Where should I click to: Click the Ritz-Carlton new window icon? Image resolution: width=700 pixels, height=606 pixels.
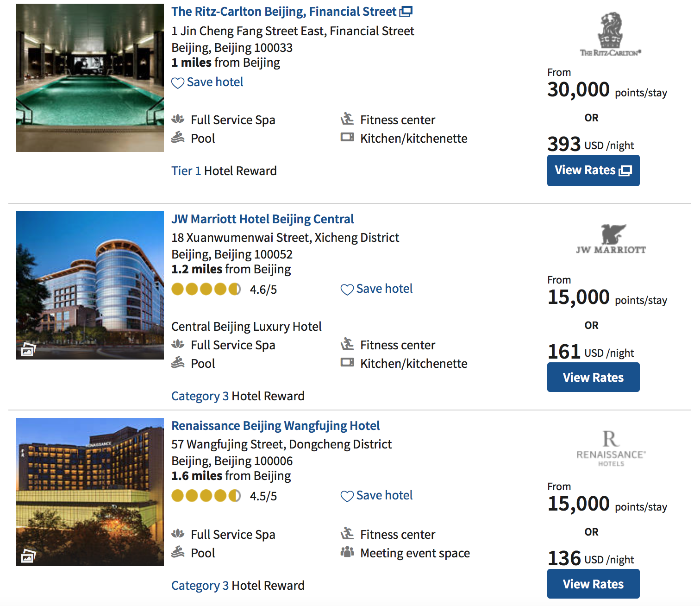(406, 12)
